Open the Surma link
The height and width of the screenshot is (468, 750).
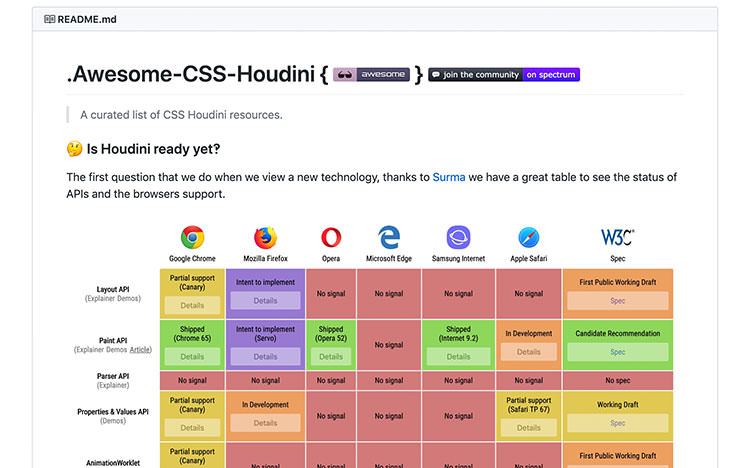click(x=448, y=177)
